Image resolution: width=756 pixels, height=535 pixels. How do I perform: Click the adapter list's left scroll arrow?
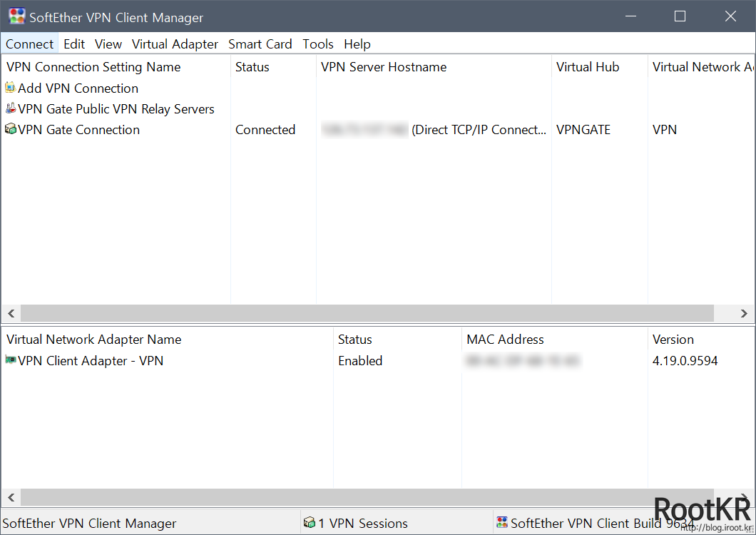click(11, 497)
